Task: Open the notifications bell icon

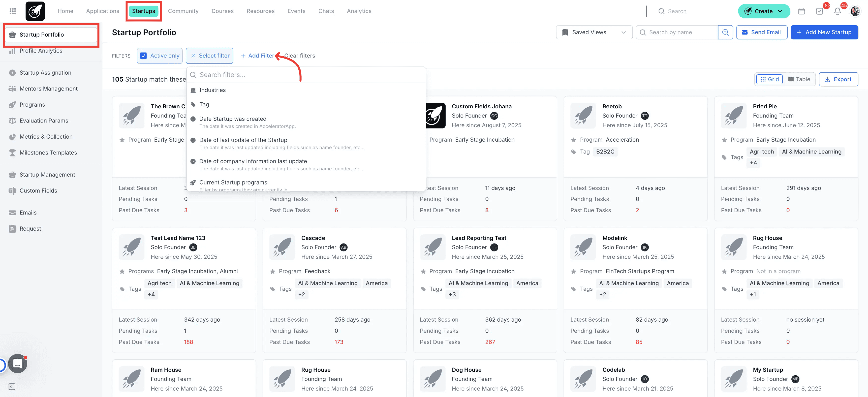Action: [x=837, y=11]
